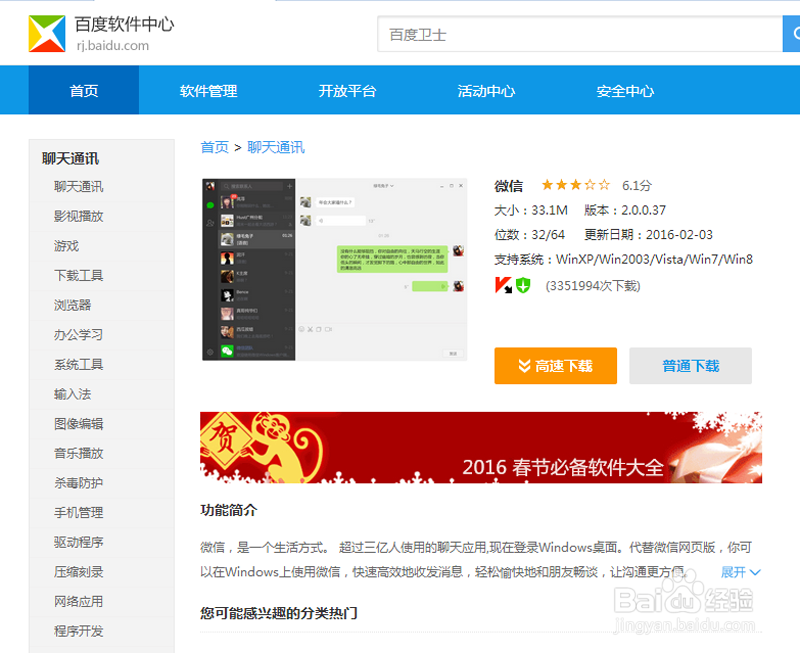800x653 pixels.
Task: Open the 软件管理 navigation tab
Action: pyautogui.click(x=208, y=91)
